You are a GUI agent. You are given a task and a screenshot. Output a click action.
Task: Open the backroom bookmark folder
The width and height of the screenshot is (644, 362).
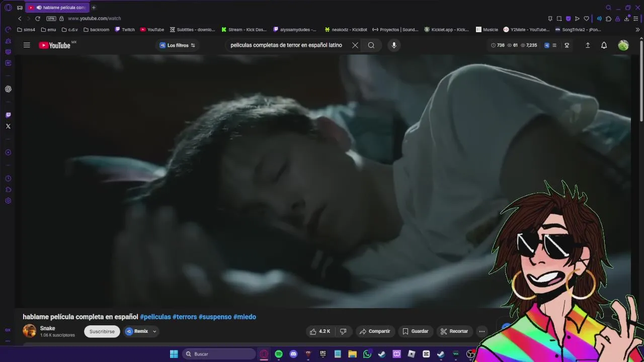(97, 30)
